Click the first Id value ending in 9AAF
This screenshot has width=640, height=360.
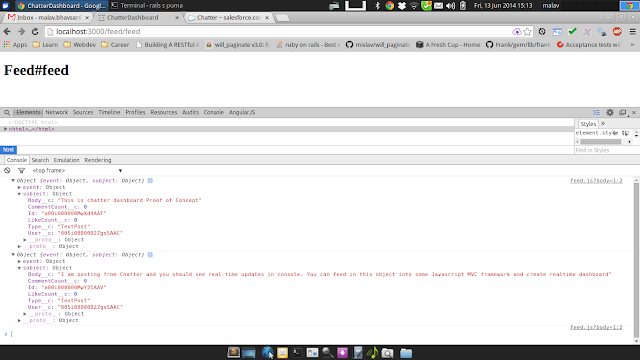pyautogui.click(x=73, y=213)
